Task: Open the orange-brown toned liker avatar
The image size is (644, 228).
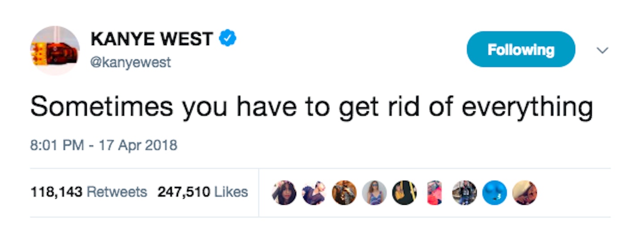Action: pyautogui.click(x=344, y=193)
